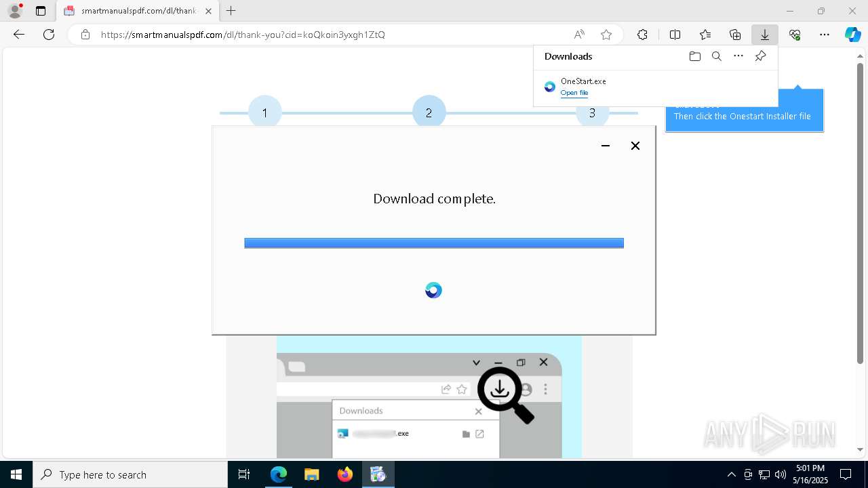868x488 pixels.
Task: Open Task View on taskbar
Action: (x=244, y=474)
